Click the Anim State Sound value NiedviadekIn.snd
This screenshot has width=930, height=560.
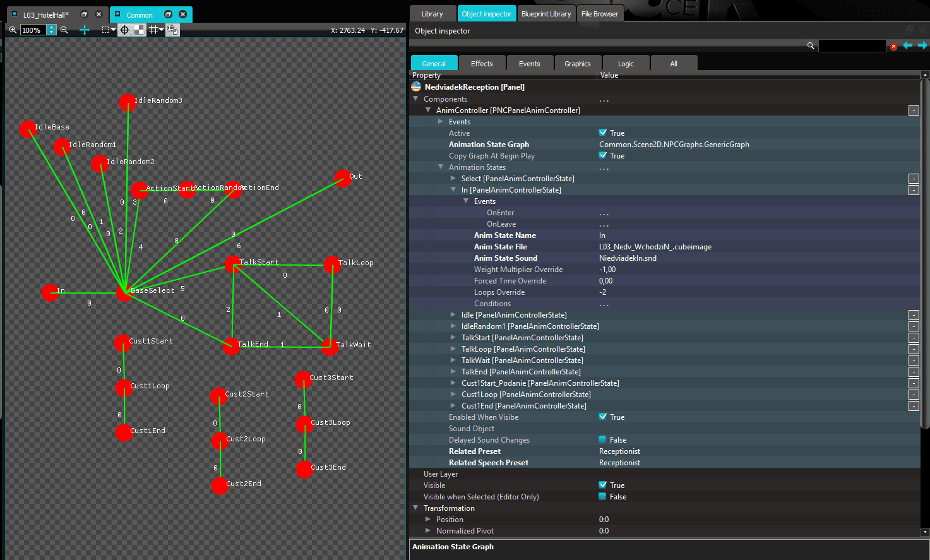click(628, 258)
